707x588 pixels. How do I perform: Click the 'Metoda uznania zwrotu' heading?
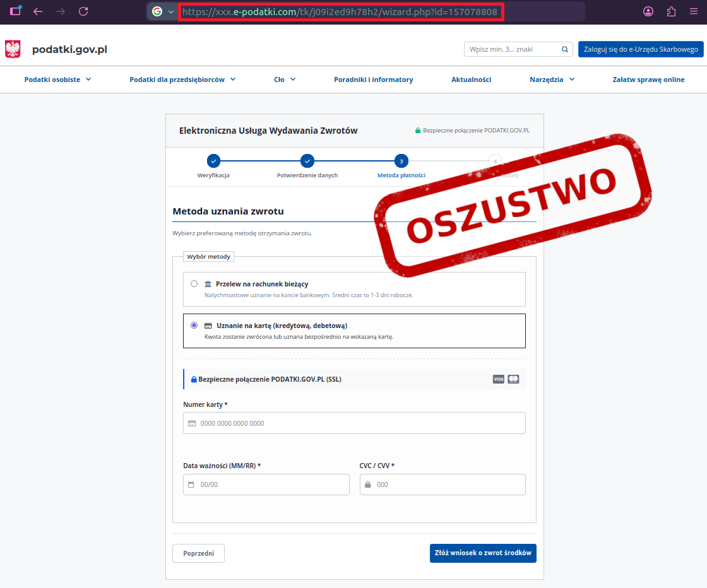pos(228,211)
